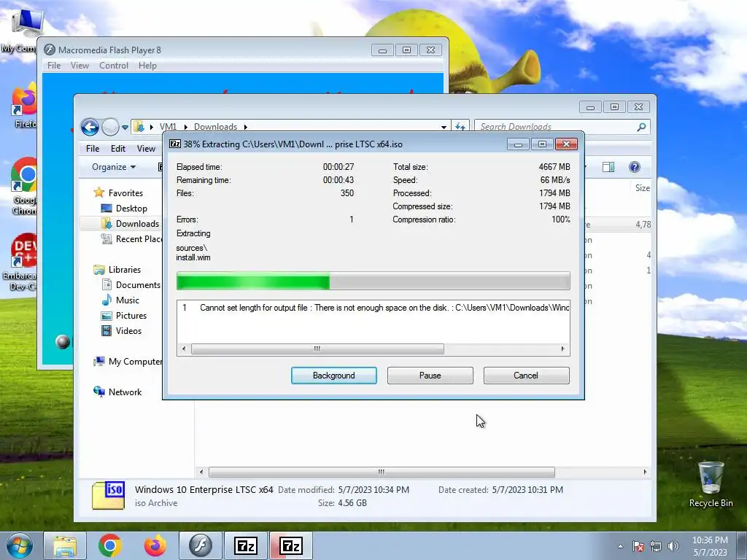Viewport: 747px width, 560px height.
Task: Click the VM1 address bar segment
Action: (168, 127)
